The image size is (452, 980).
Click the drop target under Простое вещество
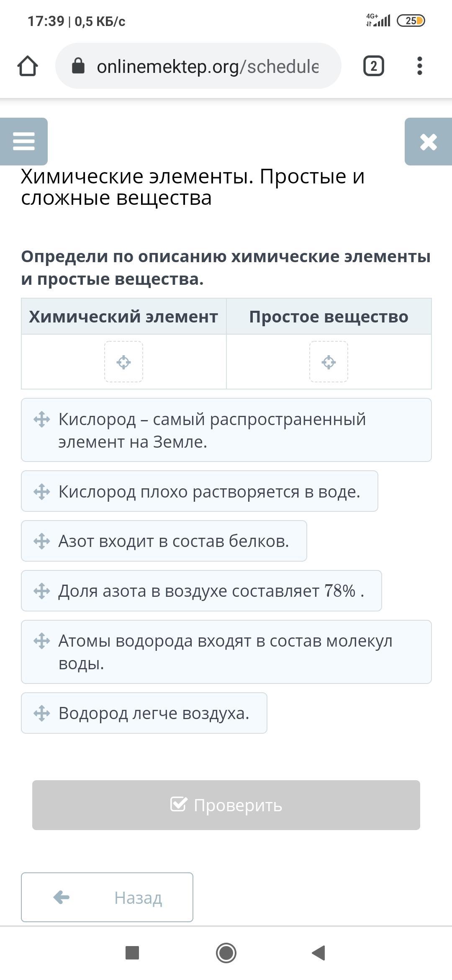click(329, 362)
